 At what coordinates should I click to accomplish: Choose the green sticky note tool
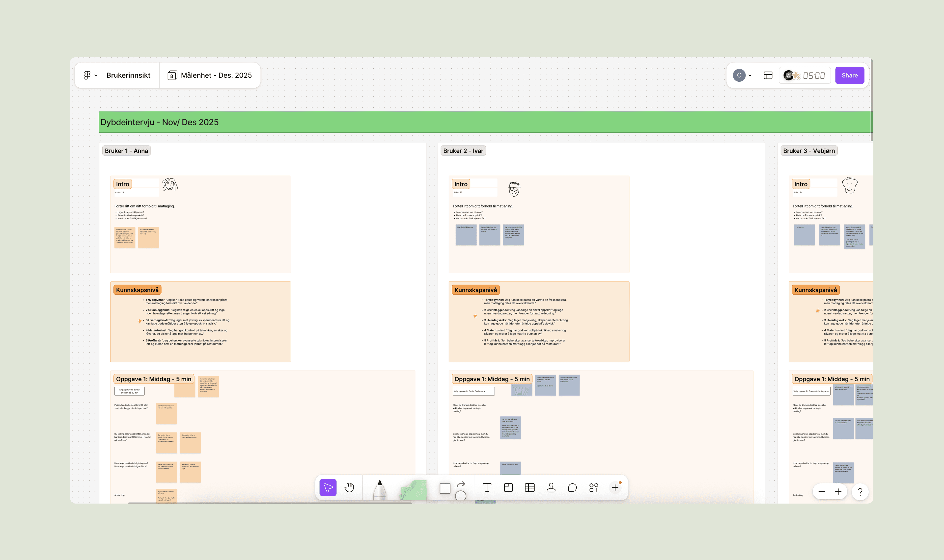414,491
